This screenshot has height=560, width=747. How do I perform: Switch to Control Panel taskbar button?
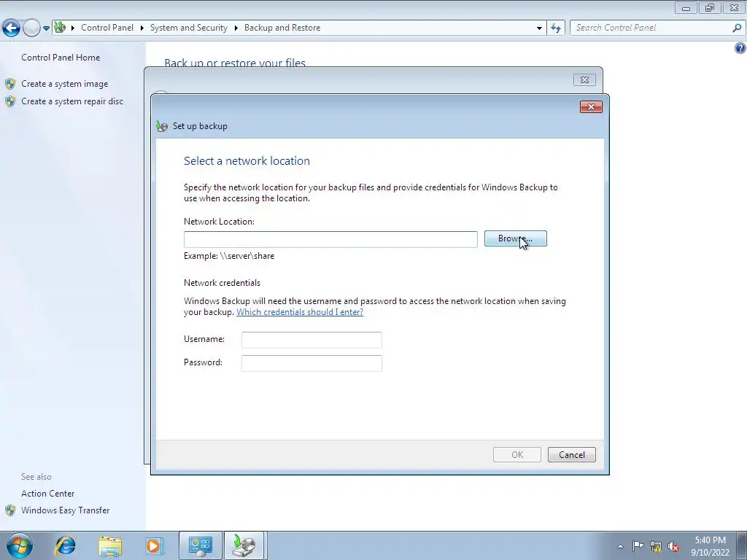[200, 545]
